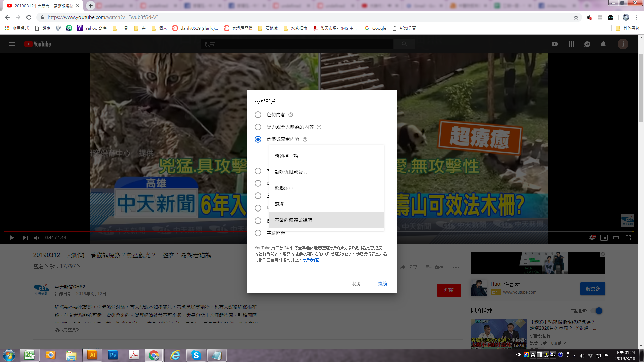Viewport: 644px width, 362px height.
Task: Open the 工具 bookmark folder
Action: [x=120, y=28]
